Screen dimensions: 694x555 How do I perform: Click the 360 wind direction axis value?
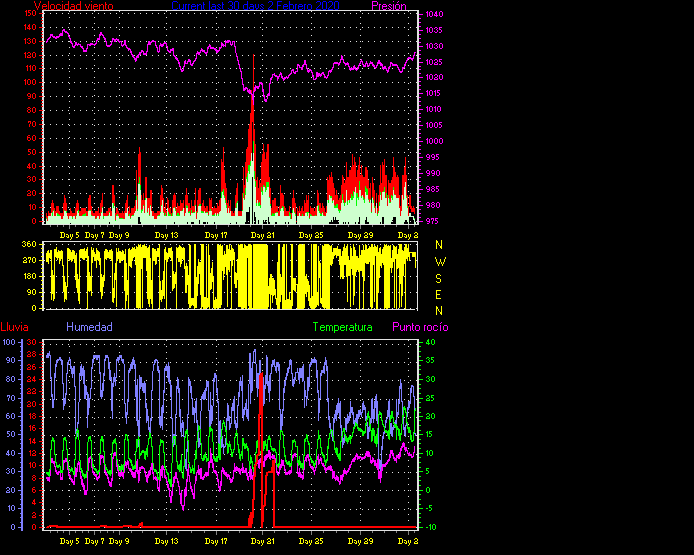point(29,244)
